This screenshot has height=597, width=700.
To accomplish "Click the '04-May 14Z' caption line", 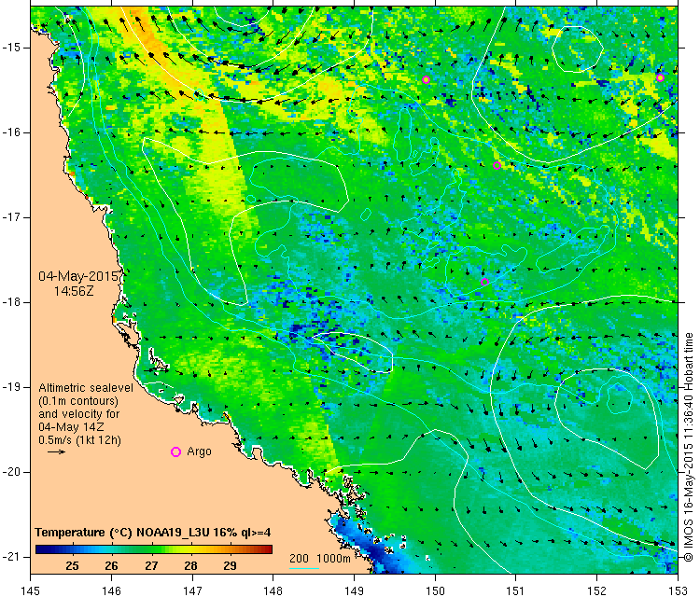I will (71, 426).
